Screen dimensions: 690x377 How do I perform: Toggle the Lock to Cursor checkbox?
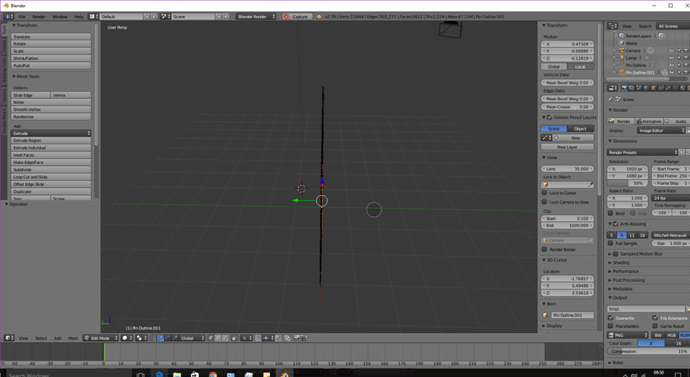[x=544, y=193]
